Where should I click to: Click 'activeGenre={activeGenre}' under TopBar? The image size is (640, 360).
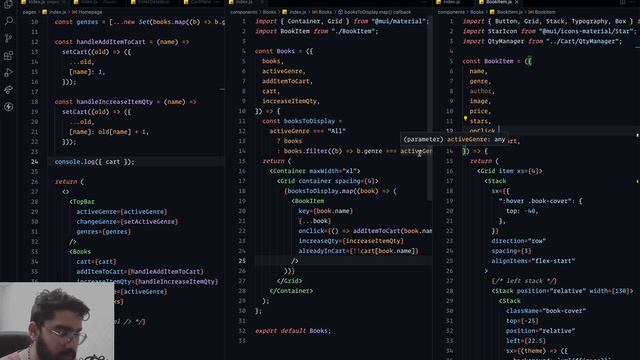tap(122, 211)
